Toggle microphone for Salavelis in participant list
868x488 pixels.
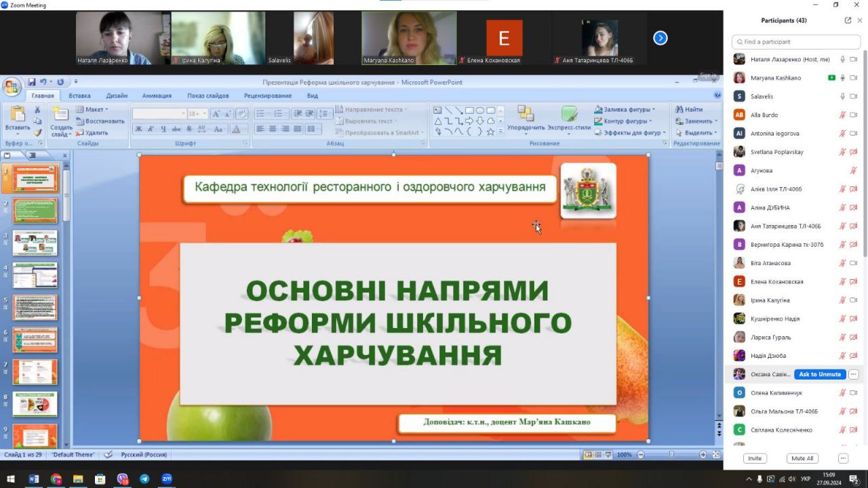pyautogui.click(x=843, y=96)
